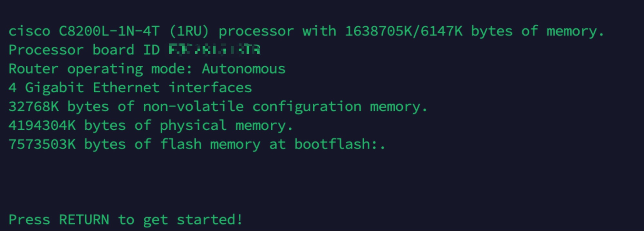Click the 'bootflash:.' text

tap(340, 144)
